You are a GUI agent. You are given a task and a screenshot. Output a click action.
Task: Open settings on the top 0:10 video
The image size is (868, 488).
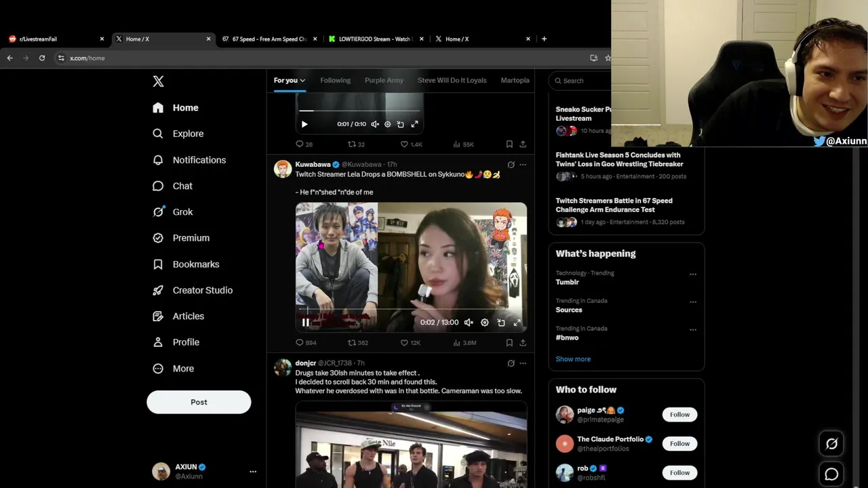388,124
